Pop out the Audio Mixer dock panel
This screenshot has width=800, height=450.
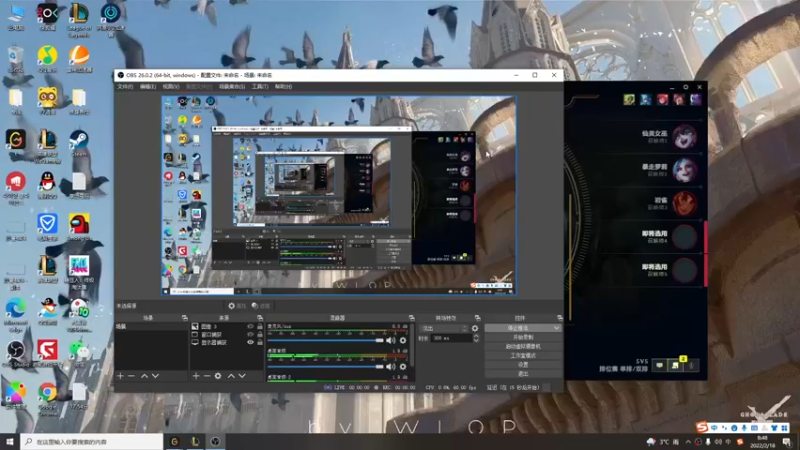411,318
